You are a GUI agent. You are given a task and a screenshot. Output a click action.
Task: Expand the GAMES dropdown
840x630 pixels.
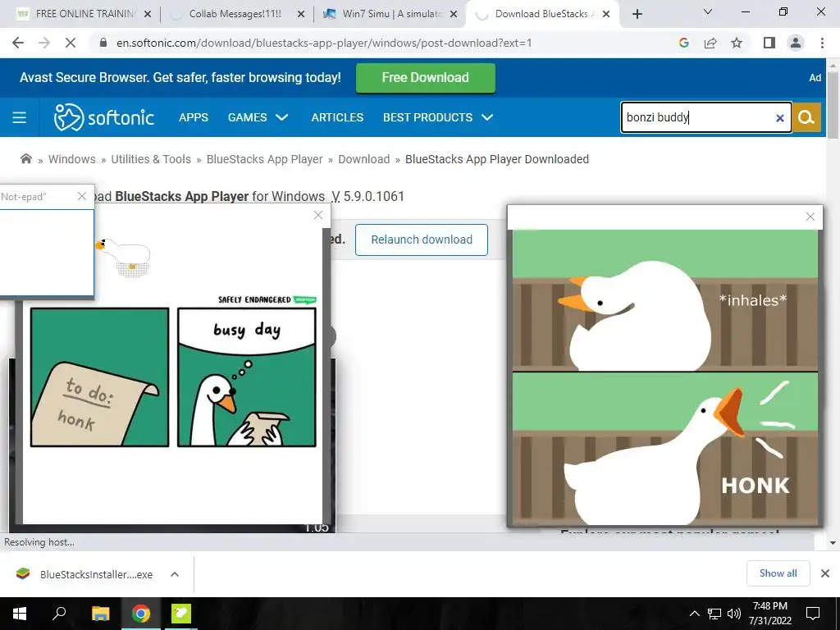tap(258, 117)
